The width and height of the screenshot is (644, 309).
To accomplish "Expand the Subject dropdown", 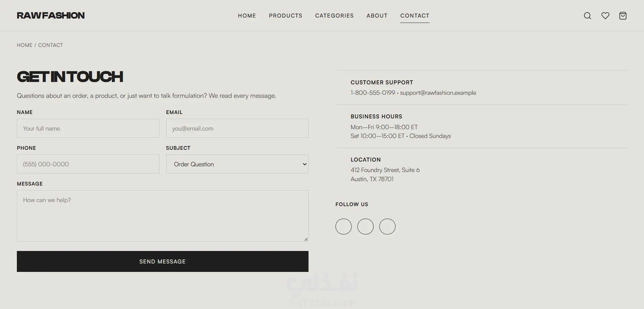I will click(237, 164).
